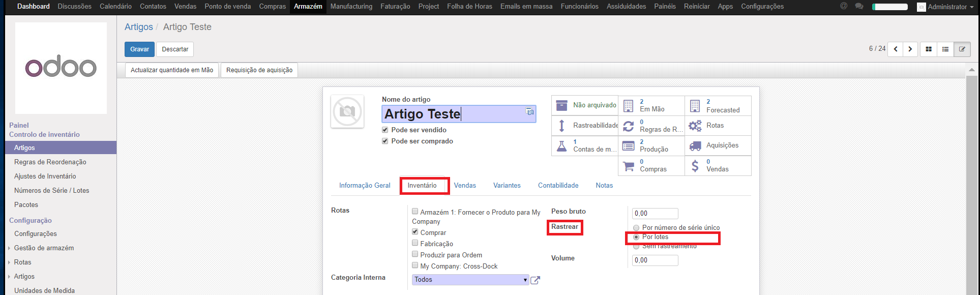Open the Administrator user menu
Viewport: 980px width, 295px height.
(x=945, y=7)
